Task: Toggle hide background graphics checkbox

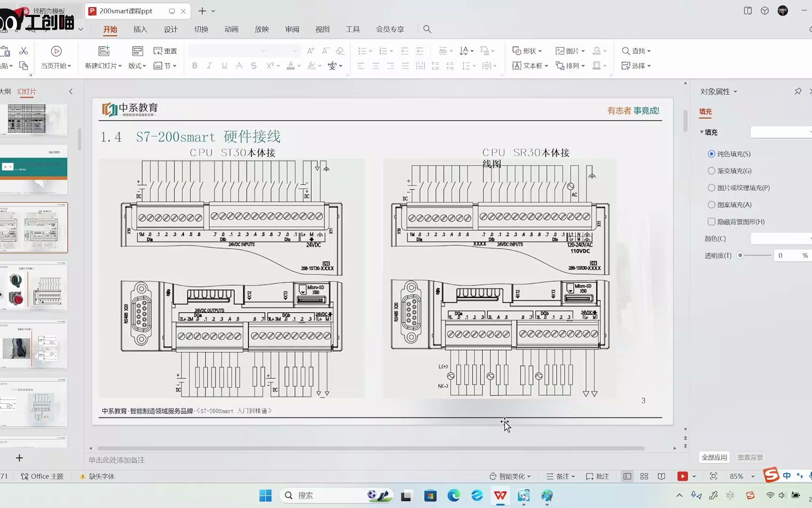Action: point(711,222)
